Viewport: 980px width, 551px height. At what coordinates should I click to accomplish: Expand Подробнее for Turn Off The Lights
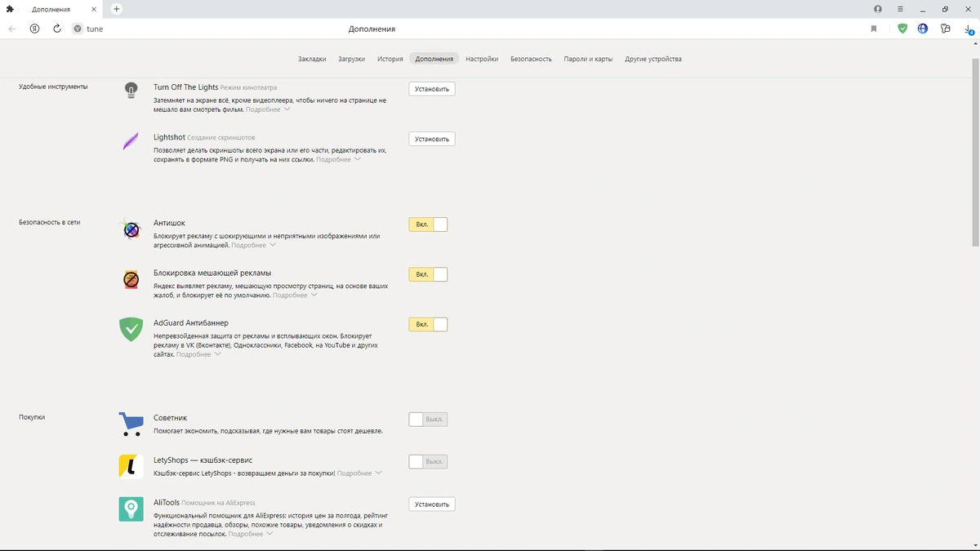click(266, 109)
